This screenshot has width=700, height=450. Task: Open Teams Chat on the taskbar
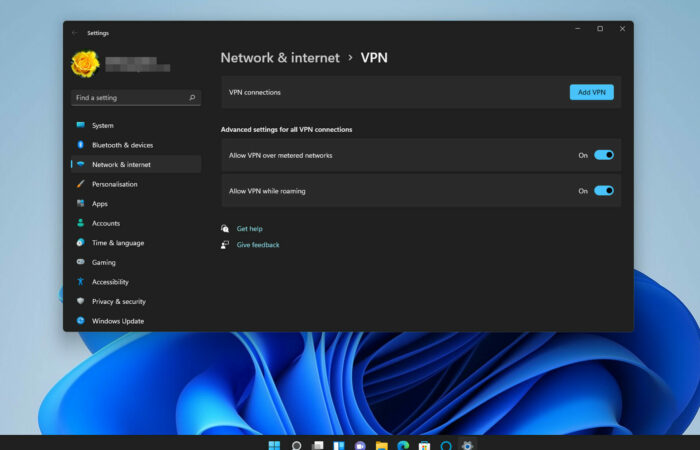(360, 446)
